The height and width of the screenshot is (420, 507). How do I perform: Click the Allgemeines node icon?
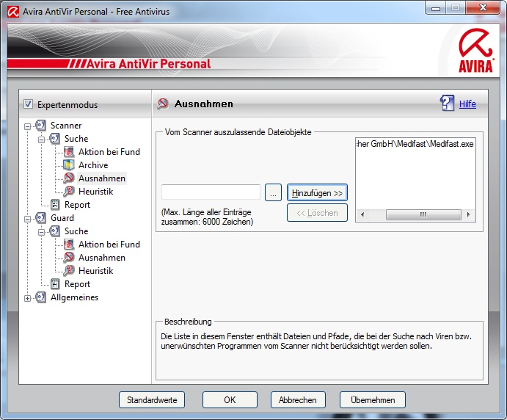click(41, 297)
